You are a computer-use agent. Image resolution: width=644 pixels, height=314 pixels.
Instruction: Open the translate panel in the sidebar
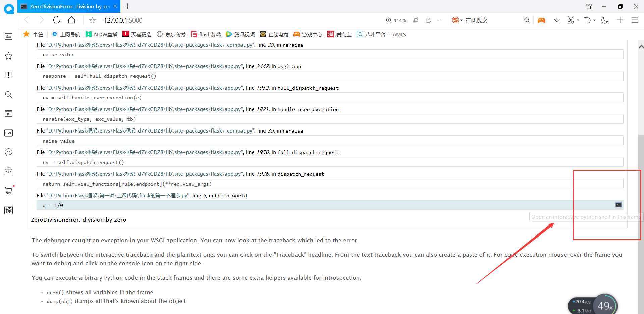coord(8,210)
